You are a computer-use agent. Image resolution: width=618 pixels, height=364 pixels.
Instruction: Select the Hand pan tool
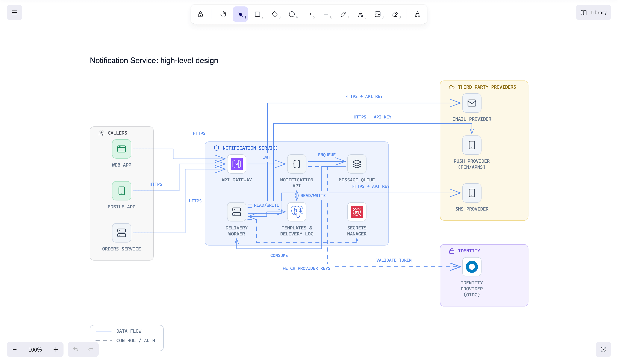pyautogui.click(x=223, y=14)
